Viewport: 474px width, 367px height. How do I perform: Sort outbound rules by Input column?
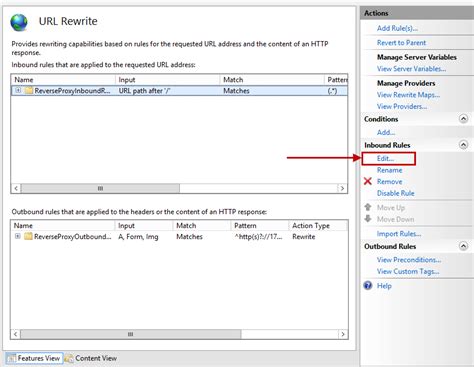click(144, 226)
